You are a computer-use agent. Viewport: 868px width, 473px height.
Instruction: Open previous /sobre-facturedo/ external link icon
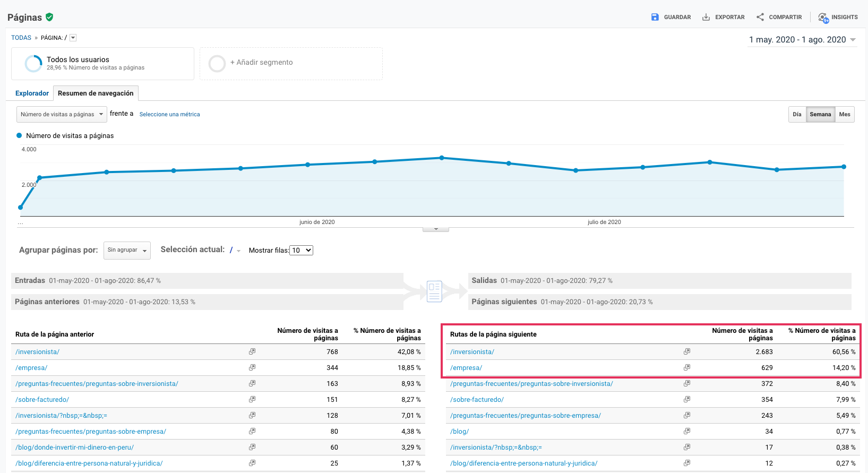tap(252, 399)
